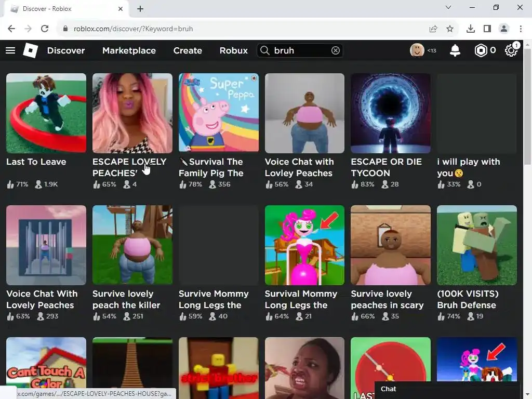
Task: Open Survive lovely peaches in scary thumbnail
Action: [391, 245]
